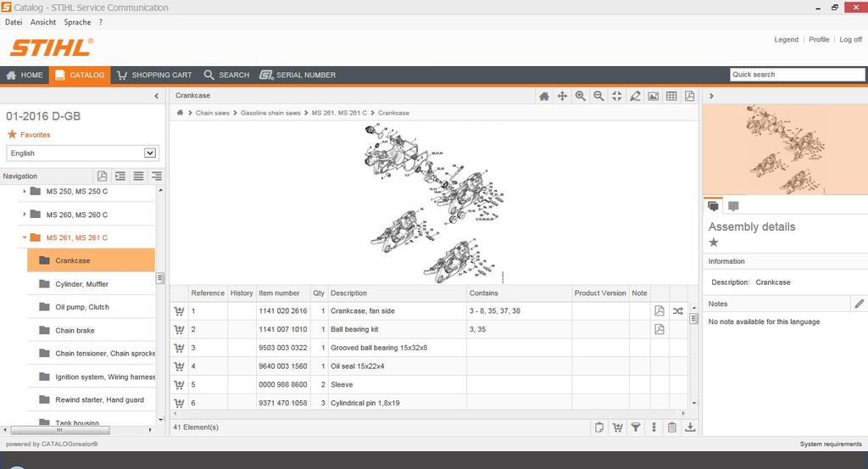Go to the HOME tab
Viewport: 868px width, 469px height.
(25, 75)
